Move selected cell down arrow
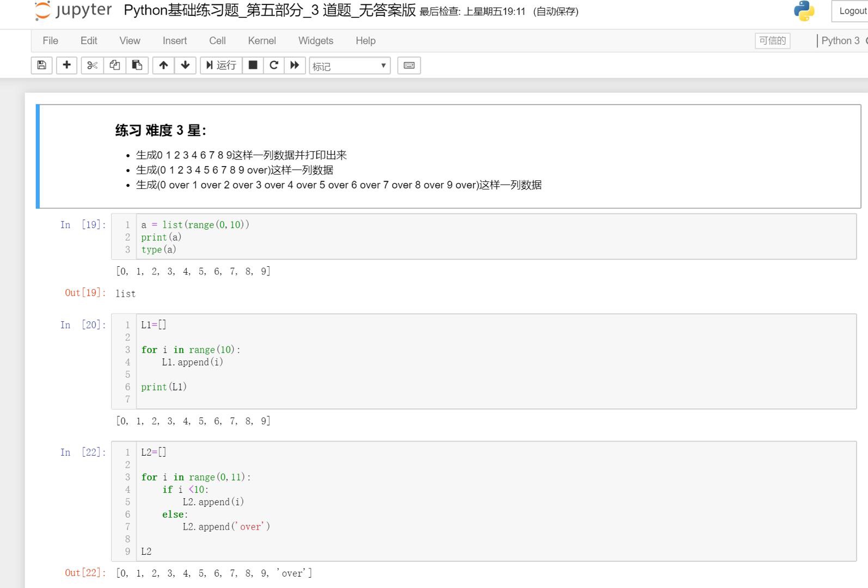The image size is (868, 588). [x=185, y=65]
